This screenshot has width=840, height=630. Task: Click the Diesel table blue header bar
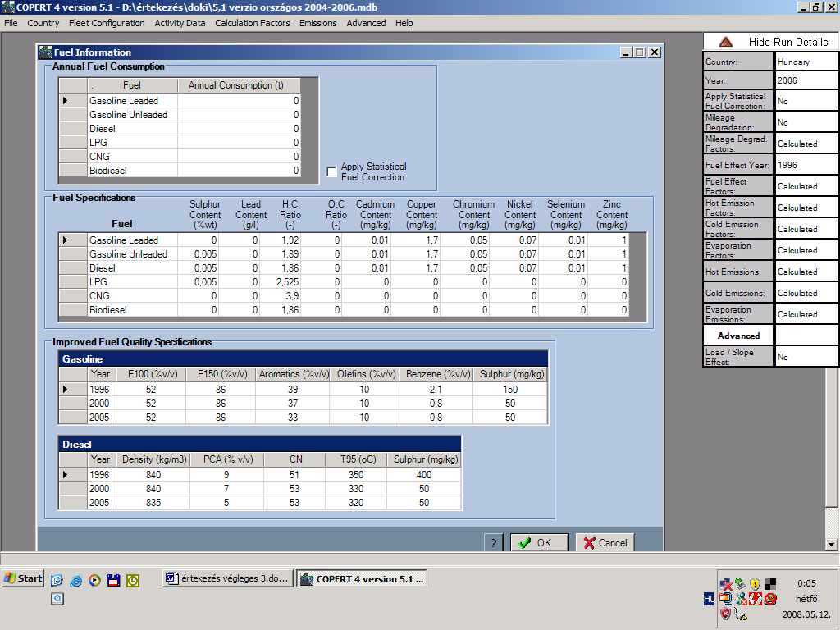pyautogui.click(x=260, y=444)
